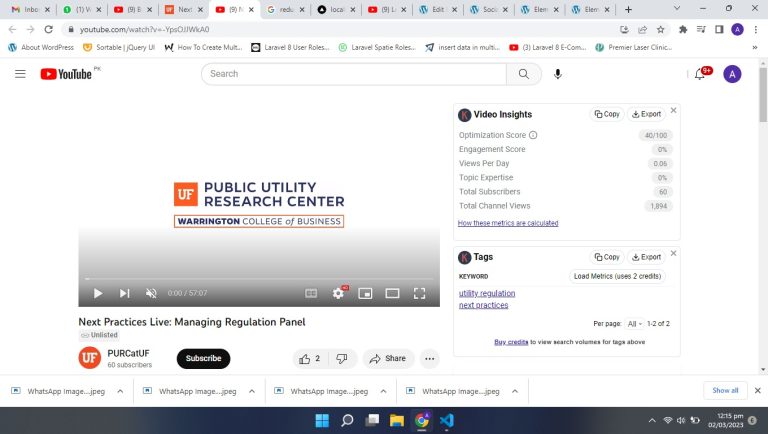Viewport: 768px width, 434px height.
Task: Open the account avatar menu on YouTube
Action: [732, 74]
